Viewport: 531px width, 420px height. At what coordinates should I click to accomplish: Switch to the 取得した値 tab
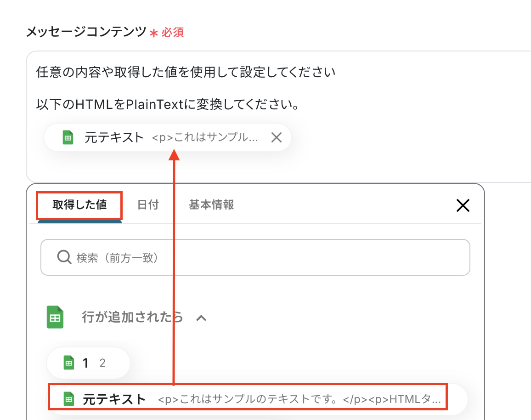79,205
